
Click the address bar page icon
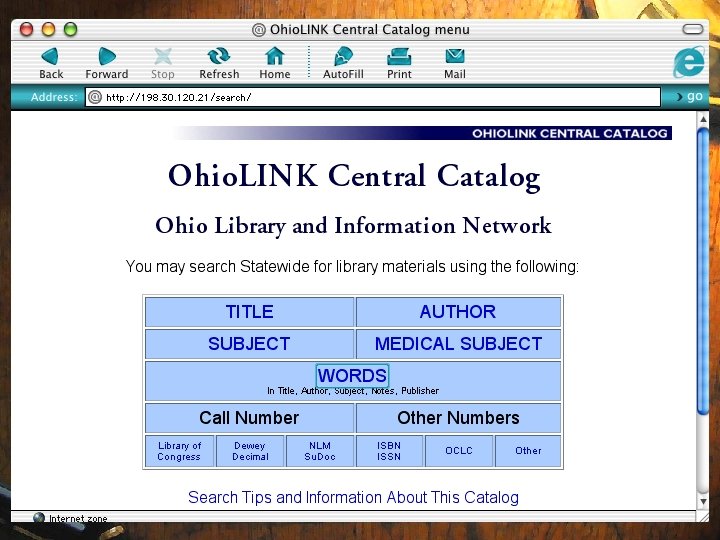(95, 97)
